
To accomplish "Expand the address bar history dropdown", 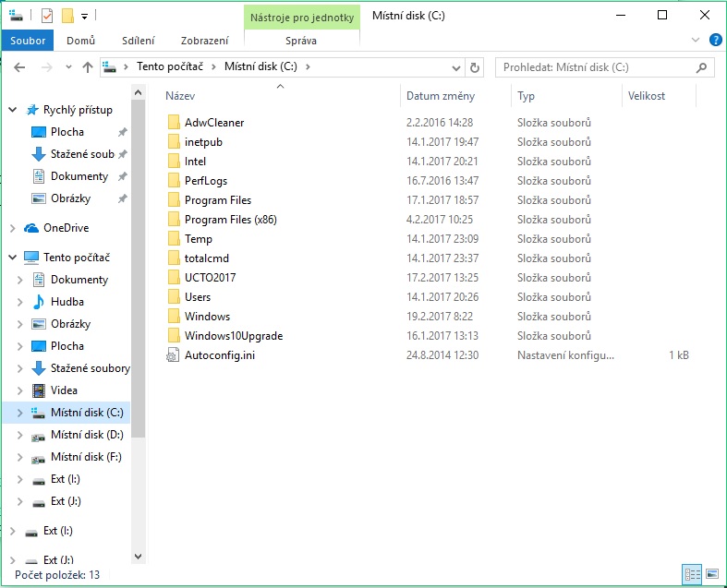I will tap(456, 68).
